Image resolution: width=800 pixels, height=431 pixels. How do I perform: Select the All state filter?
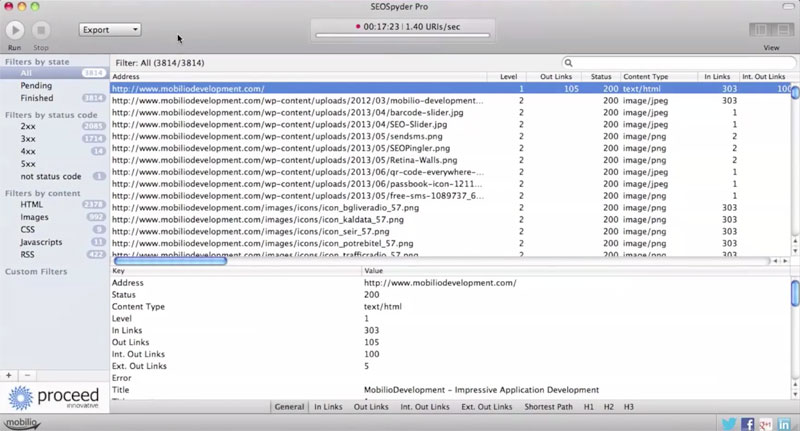pyautogui.click(x=54, y=73)
